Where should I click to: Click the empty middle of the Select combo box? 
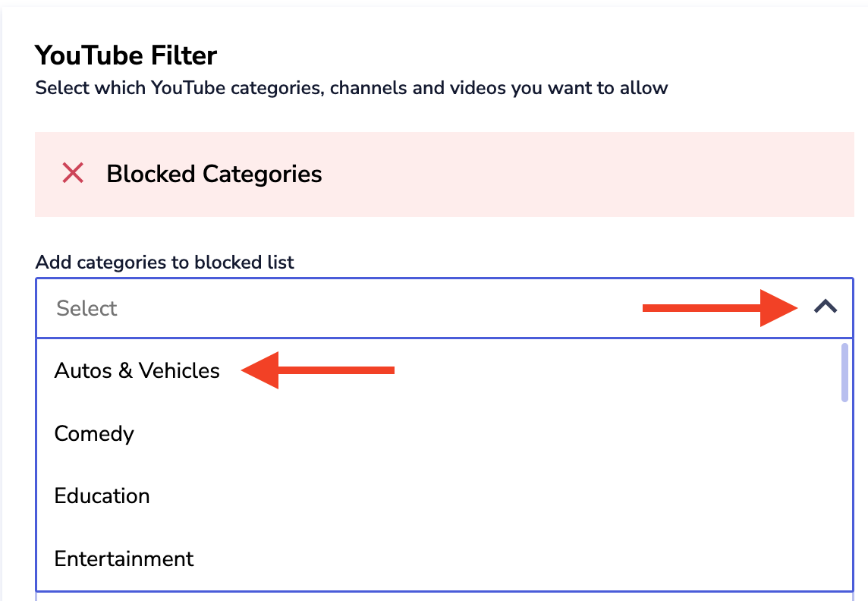379,308
